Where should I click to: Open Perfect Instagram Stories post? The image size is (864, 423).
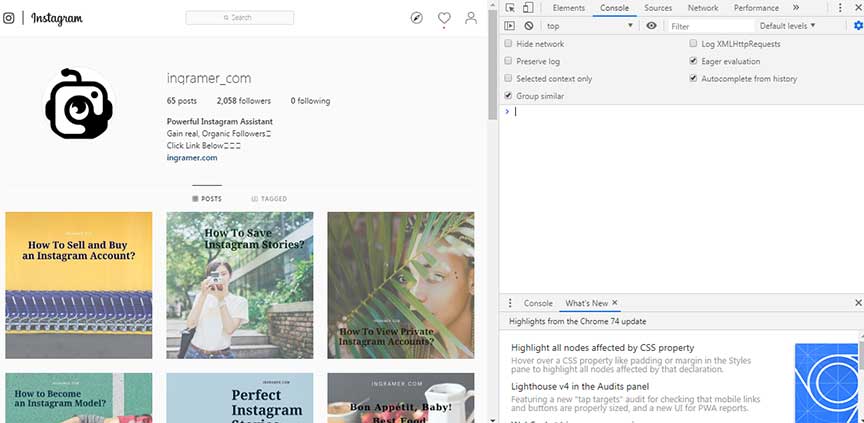pyautogui.click(x=240, y=398)
